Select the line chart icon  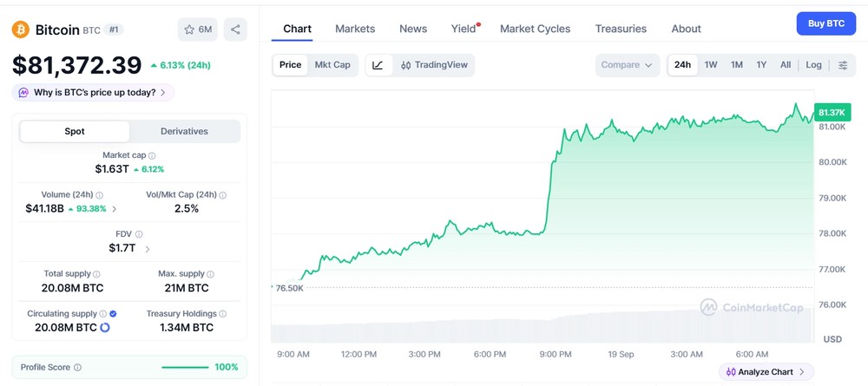coord(378,65)
